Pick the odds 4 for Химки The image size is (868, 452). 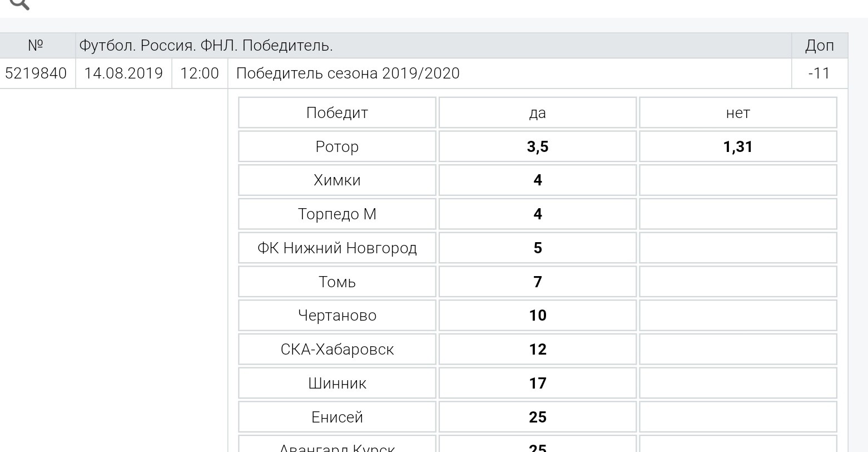(x=537, y=180)
